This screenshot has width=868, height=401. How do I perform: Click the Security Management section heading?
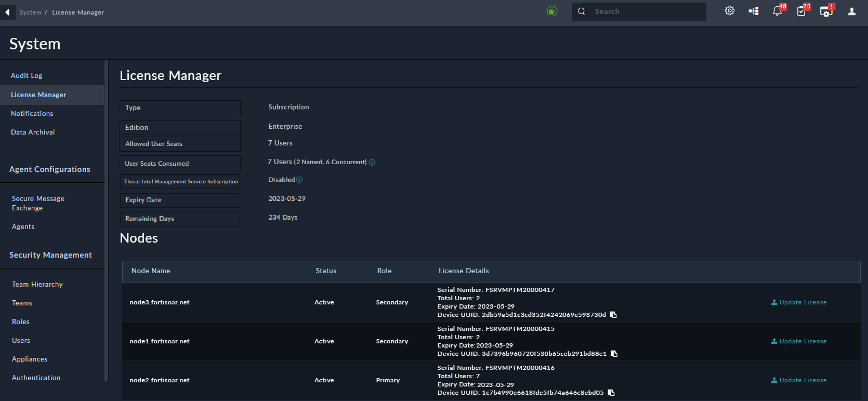point(50,255)
